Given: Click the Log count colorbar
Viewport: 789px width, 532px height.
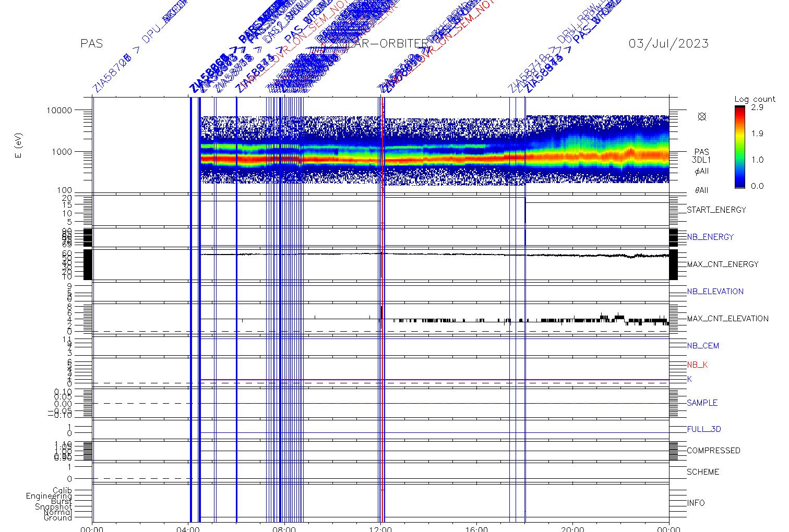Looking at the screenshot, I should point(739,147).
